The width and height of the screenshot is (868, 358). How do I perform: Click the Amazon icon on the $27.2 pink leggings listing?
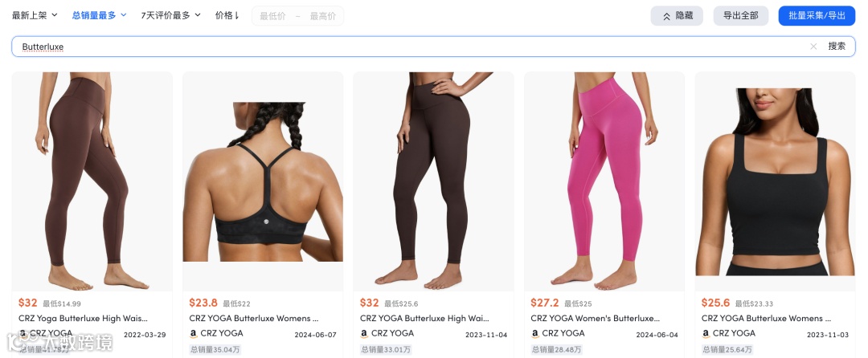535,334
